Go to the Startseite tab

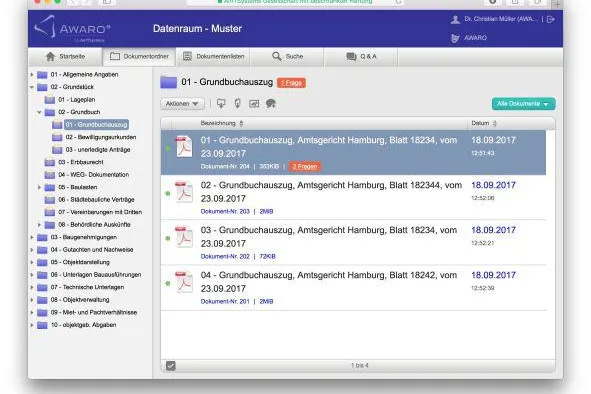(65, 57)
